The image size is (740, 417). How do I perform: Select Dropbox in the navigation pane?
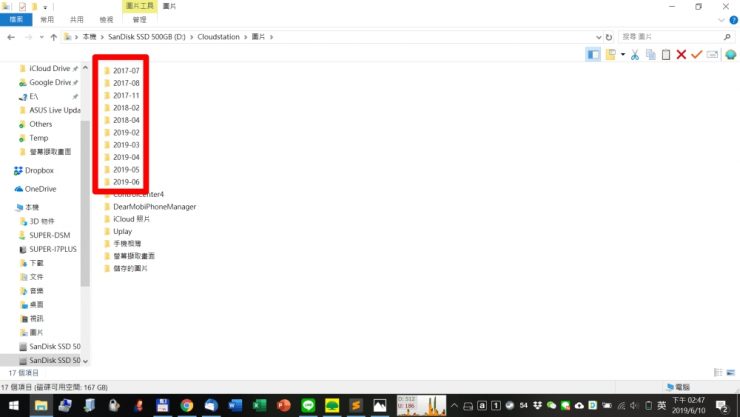tap(40, 170)
